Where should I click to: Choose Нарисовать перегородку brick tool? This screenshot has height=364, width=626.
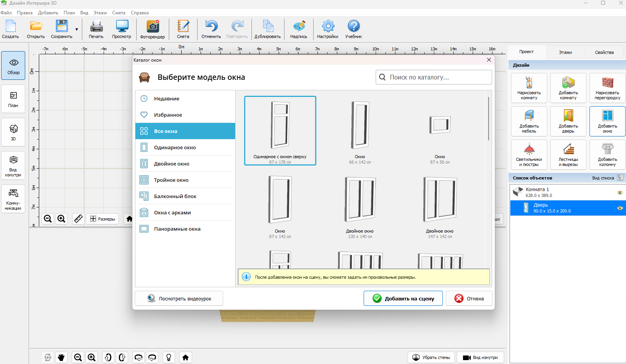point(607,88)
